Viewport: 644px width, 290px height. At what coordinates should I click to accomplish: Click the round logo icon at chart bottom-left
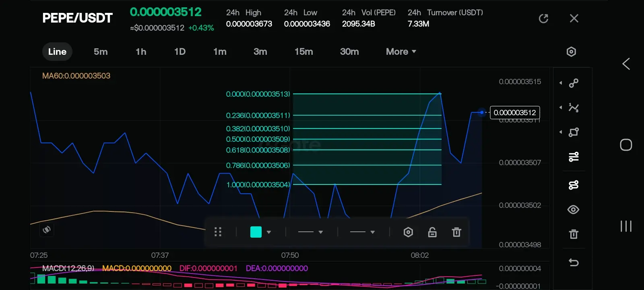[x=47, y=230]
